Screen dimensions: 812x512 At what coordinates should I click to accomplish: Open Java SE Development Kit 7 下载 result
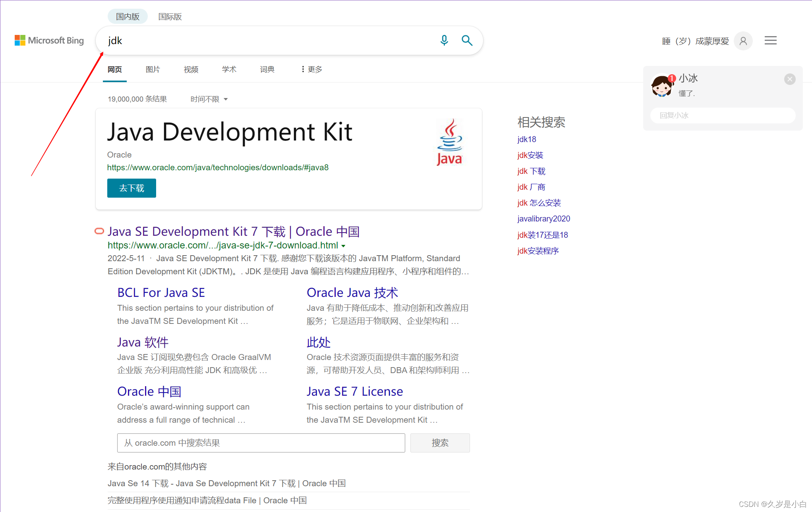click(x=234, y=231)
